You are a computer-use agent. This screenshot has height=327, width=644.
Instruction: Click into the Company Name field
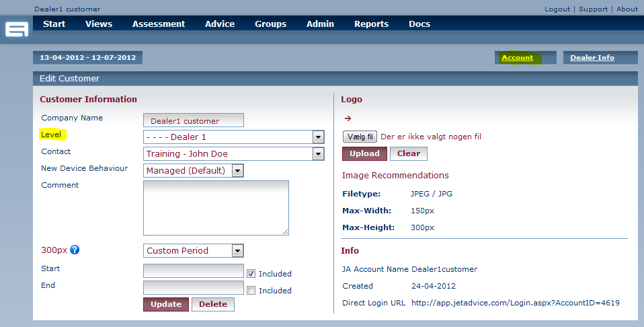coord(194,120)
